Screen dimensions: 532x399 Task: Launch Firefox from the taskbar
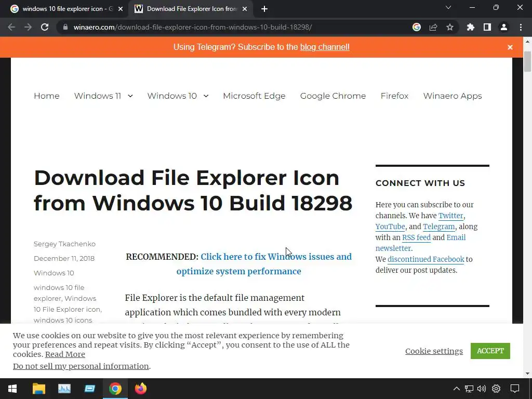(x=140, y=389)
